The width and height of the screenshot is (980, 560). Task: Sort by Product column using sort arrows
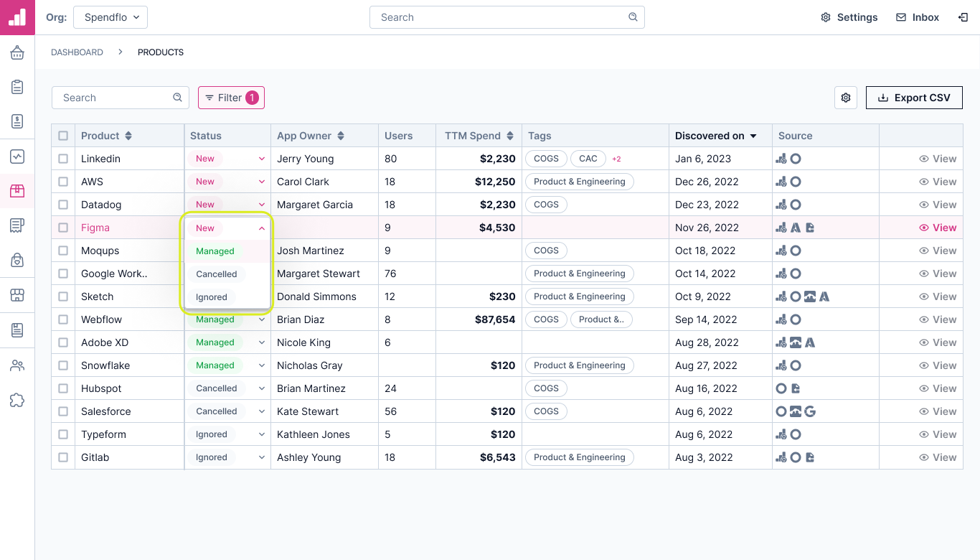[x=128, y=136]
